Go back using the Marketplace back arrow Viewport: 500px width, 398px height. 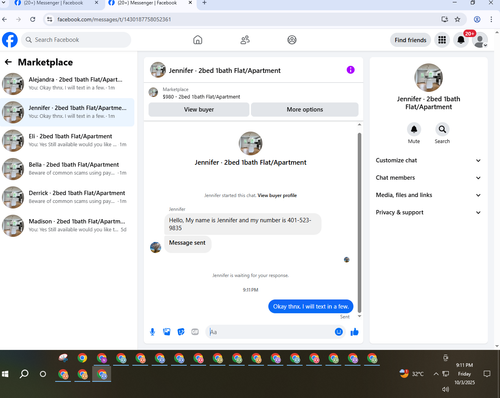8,62
